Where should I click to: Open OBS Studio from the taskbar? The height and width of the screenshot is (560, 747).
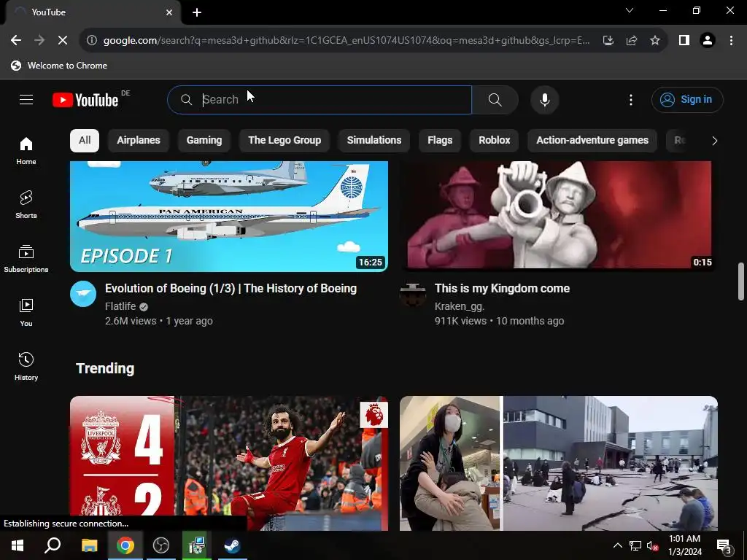161,545
